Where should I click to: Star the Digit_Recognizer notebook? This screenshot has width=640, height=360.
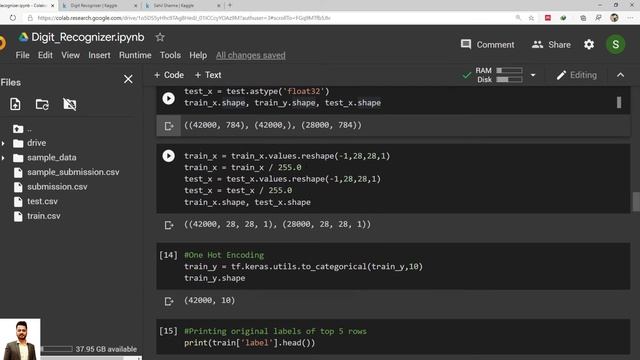(x=160, y=38)
